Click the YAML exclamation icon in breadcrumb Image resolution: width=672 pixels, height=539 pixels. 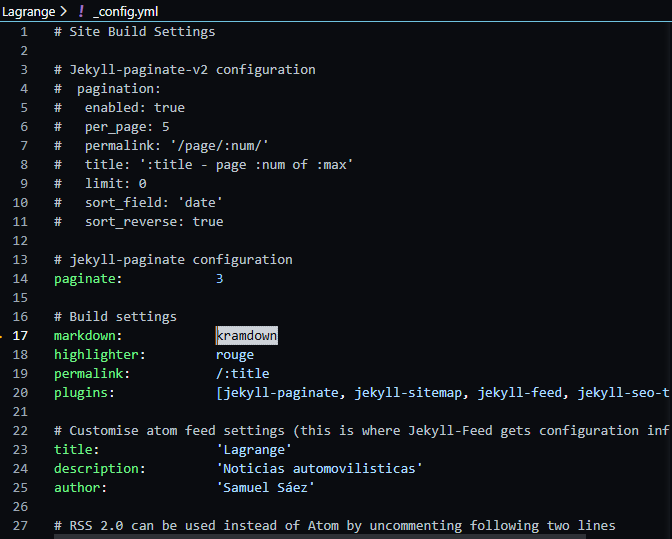point(80,11)
